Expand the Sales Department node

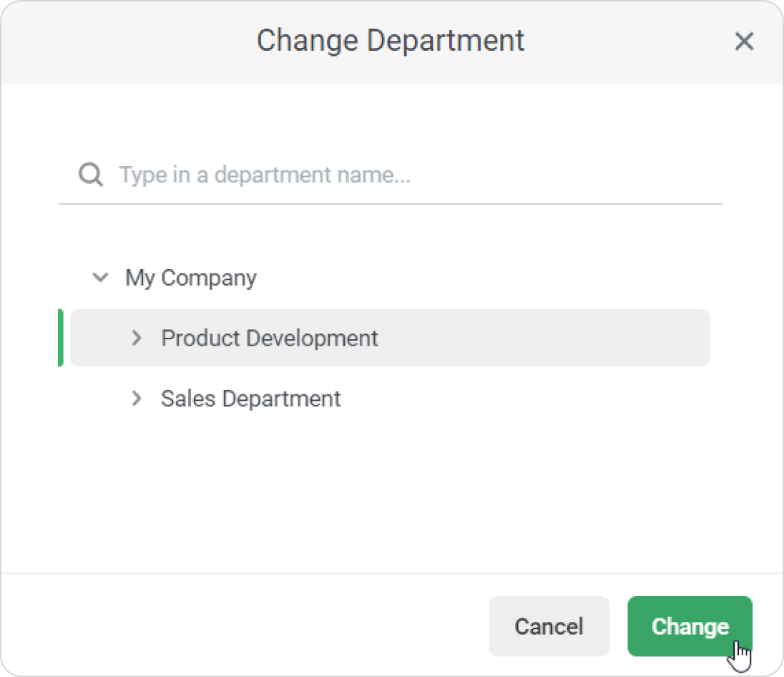coord(137,399)
